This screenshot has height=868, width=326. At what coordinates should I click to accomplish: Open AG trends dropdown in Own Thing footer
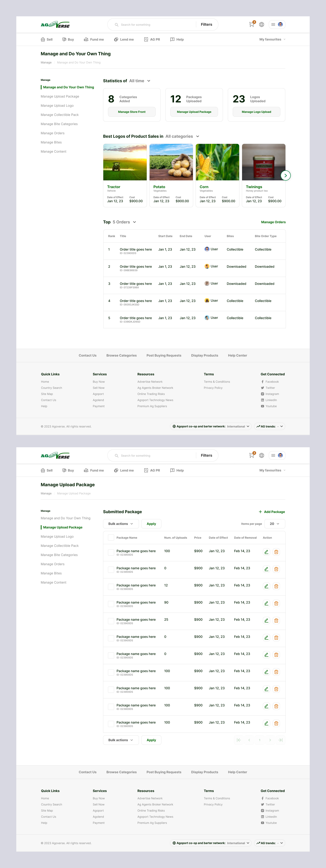[270, 427]
